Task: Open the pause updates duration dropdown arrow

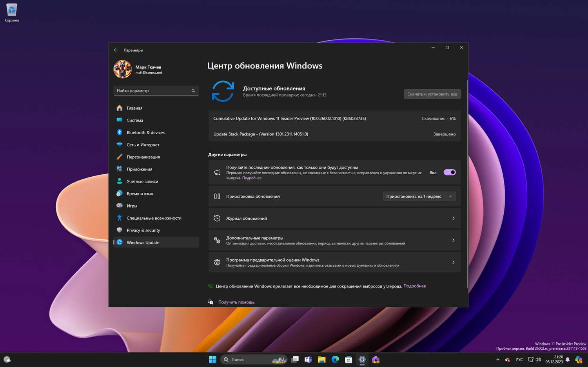Action: tap(450, 197)
